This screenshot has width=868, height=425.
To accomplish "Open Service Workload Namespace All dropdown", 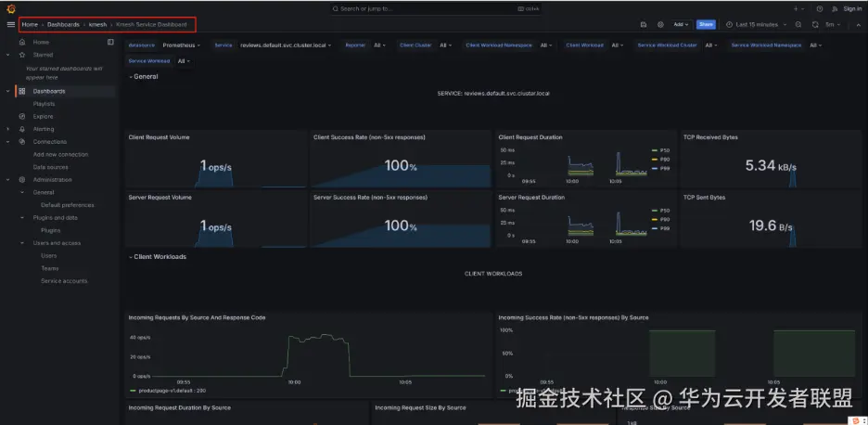I will pos(816,45).
